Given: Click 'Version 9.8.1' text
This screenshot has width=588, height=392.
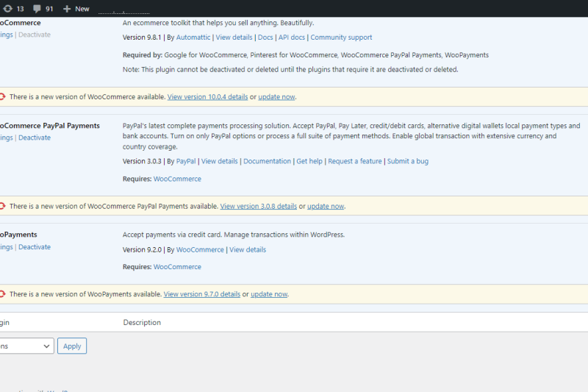Looking at the screenshot, I should pos(141,37).
